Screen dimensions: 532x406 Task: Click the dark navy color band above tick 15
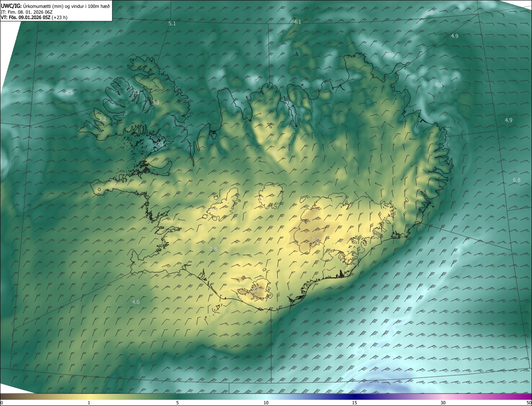tap(355, 396)
